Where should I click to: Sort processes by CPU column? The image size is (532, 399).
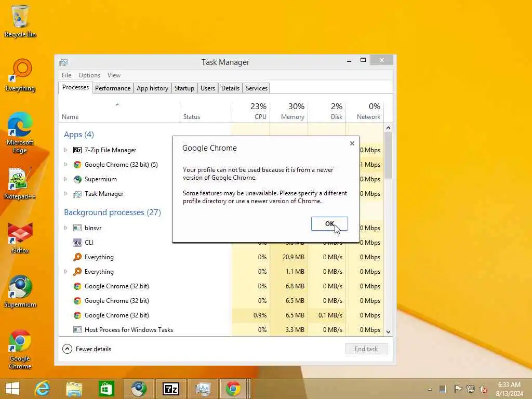coord(251,111)
